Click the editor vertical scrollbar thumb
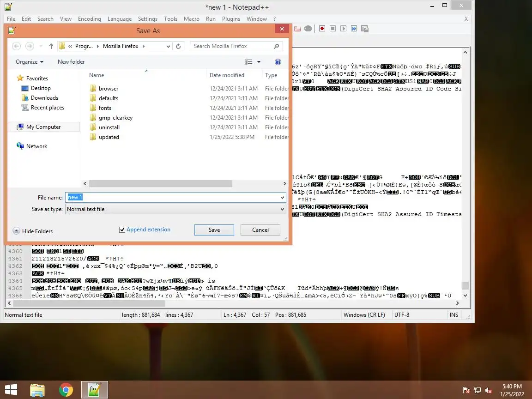Screen dimensions: 532x399 (x=465, y=285)
